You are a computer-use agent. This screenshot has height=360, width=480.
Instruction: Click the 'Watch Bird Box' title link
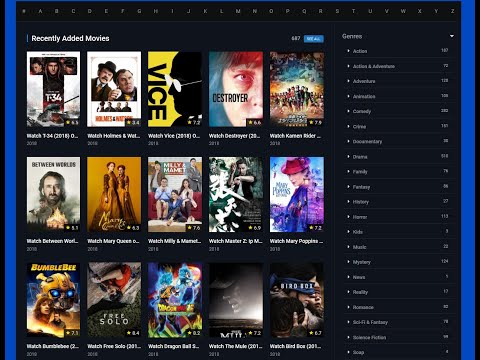[x=295, y=346]
